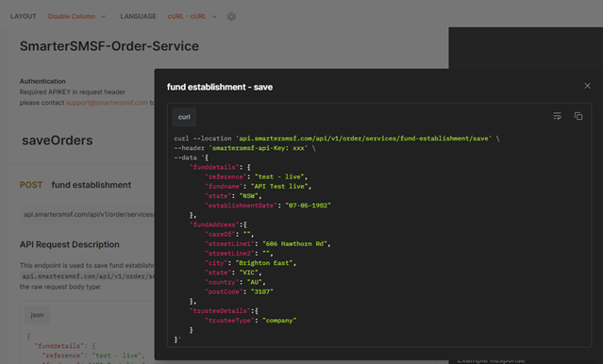This screenshot has width=603, height=364.
Task: Click the curl URL ending in fund-establishment/save
Action: (x=363, y=139)
